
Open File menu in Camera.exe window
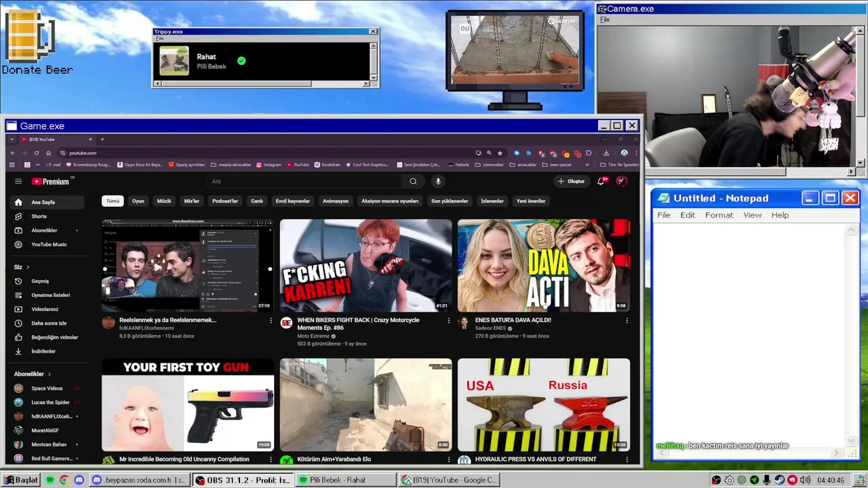point(605,20)
